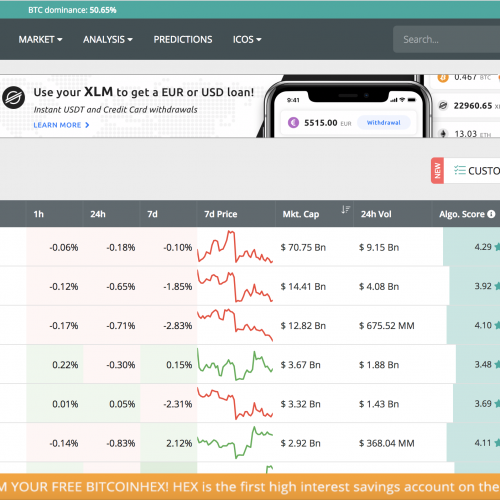Click the $ 2.92 Bn market cap value

pos(300,443)
